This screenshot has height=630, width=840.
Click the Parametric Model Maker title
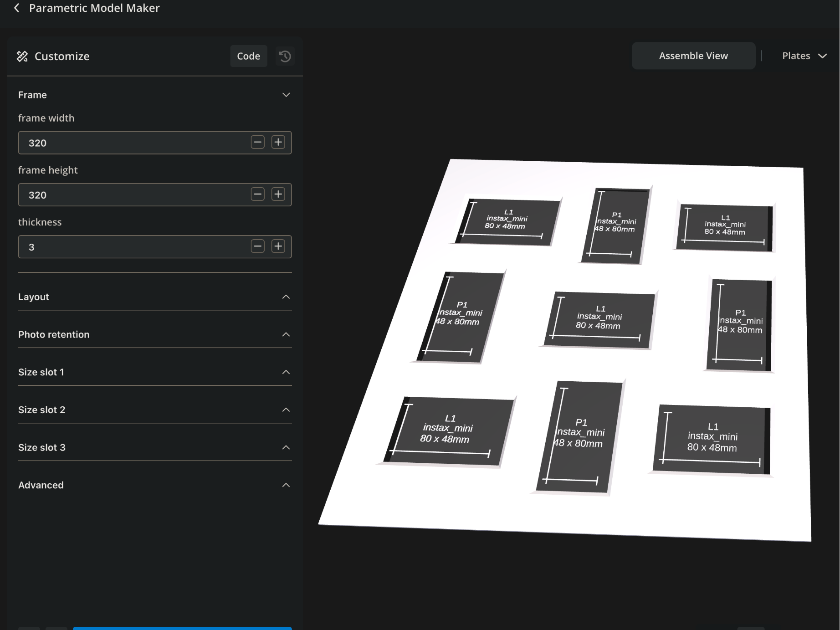pyautogui.click(x=94, y=8)
